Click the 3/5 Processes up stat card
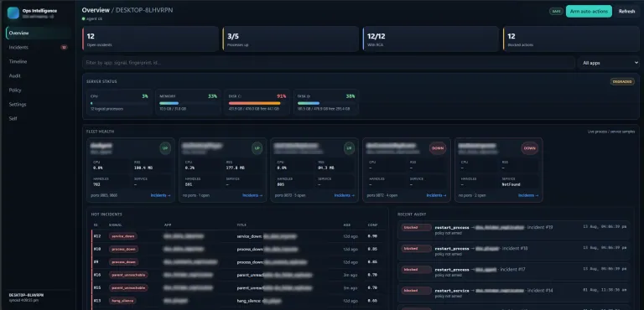The width and height of the screenshot is (644, 310). coord(291,39)
